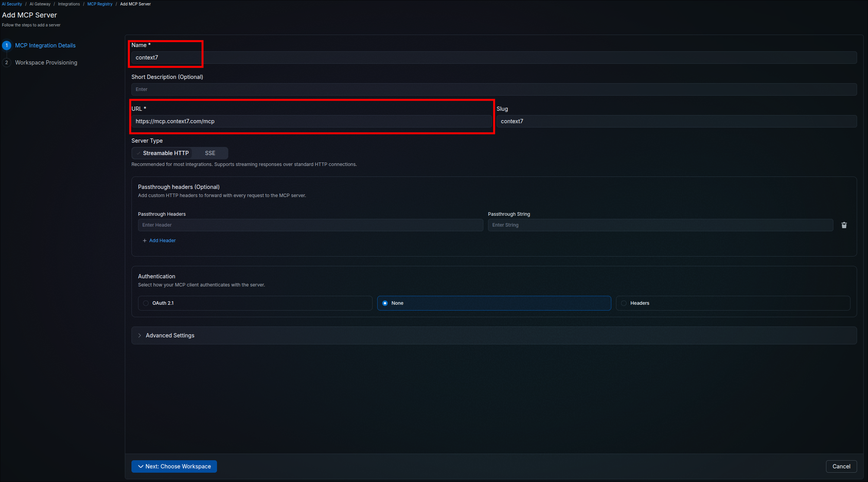Select Headers authentication option
The width and height of the screenshot is (868, 482).
pos(733,303)
